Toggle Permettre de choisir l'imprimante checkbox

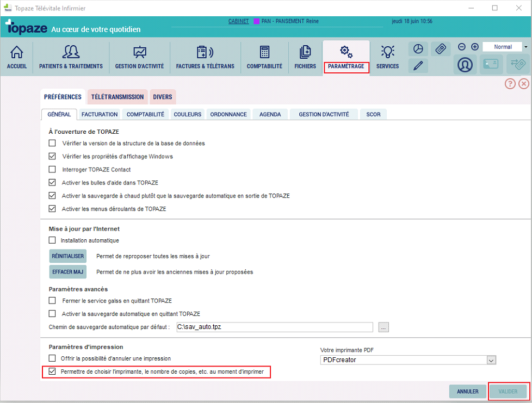(52, 371)
